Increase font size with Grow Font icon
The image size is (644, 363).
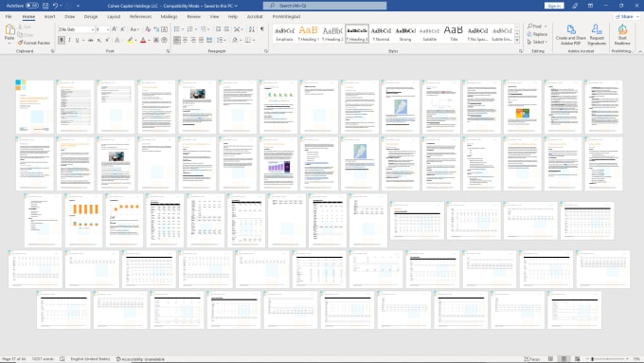[x=115, y=29]
